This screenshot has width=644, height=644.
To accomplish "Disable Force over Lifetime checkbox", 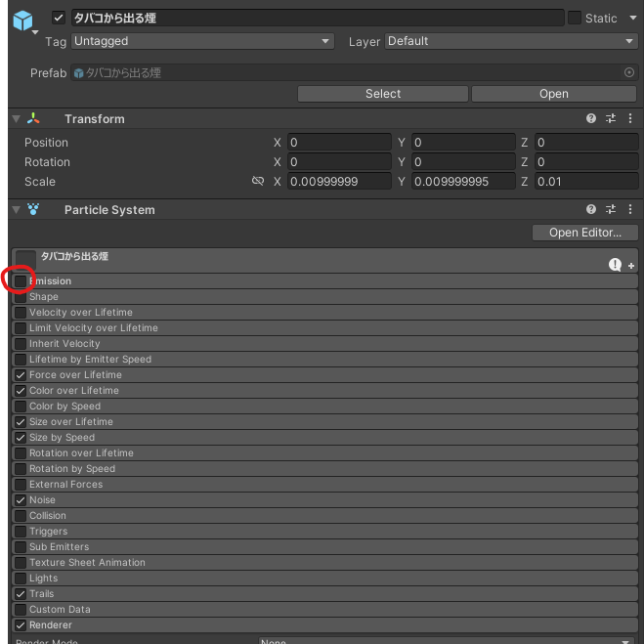I will coord(21,374).
